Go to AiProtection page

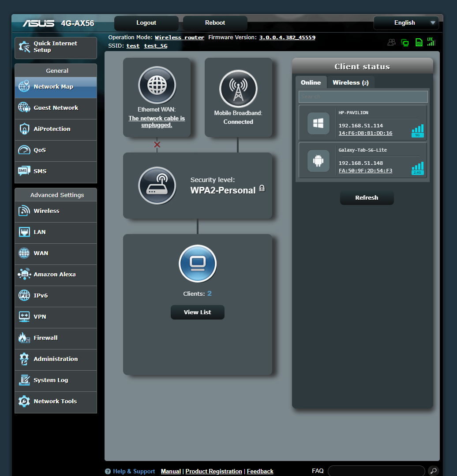coord(56,130)
